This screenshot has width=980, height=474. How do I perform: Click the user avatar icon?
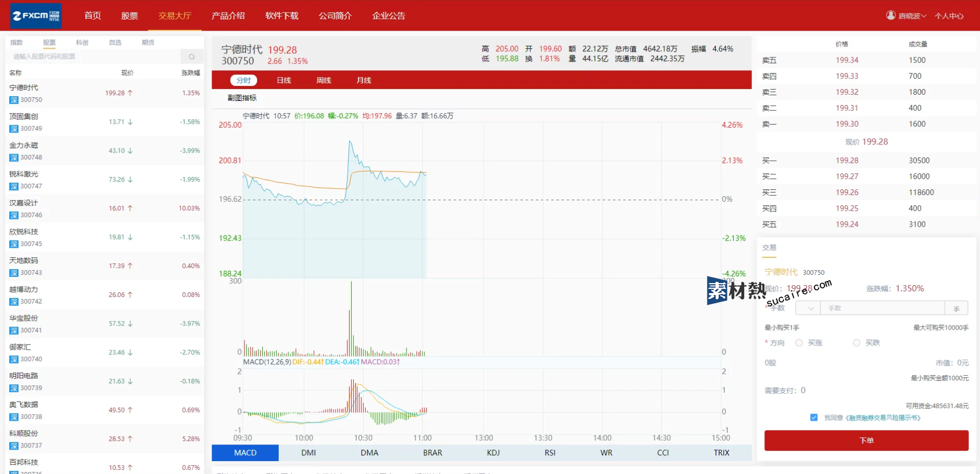(x=891, y=16)
